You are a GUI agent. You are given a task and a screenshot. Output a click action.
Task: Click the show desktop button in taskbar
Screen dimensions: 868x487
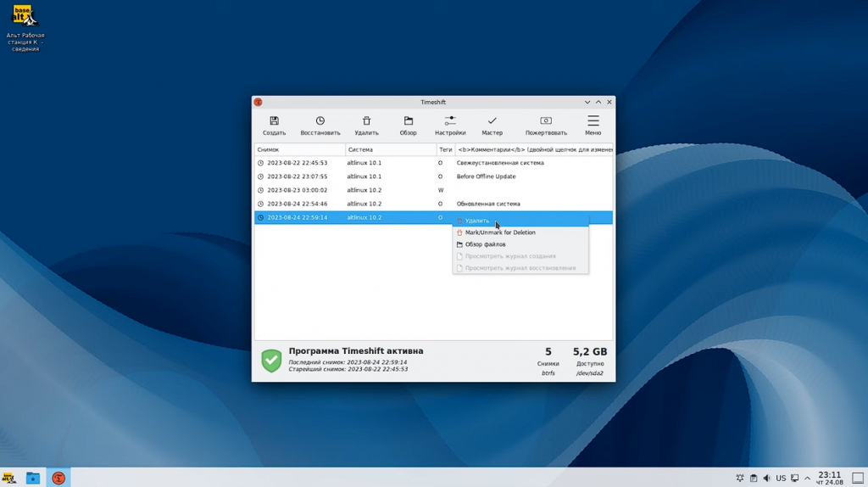858,479
